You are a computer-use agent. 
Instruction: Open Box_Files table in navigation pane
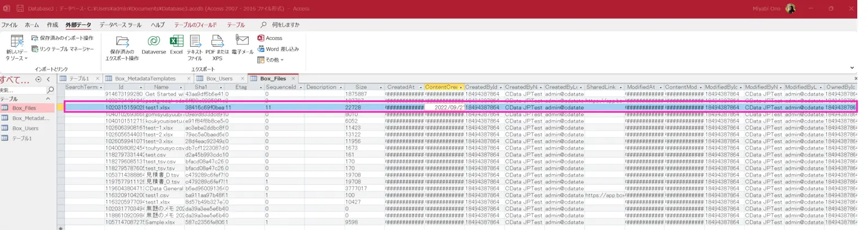point(27,108)
